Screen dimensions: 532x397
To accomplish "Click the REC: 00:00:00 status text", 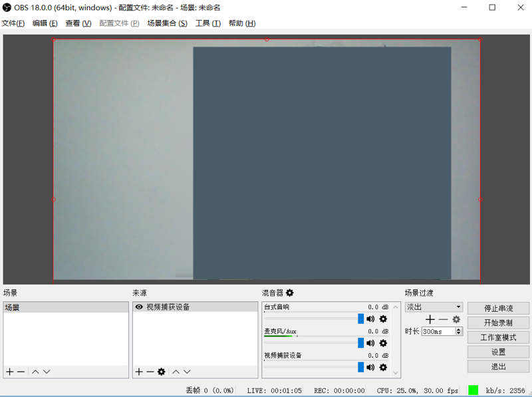I will [x=339, y=390].
